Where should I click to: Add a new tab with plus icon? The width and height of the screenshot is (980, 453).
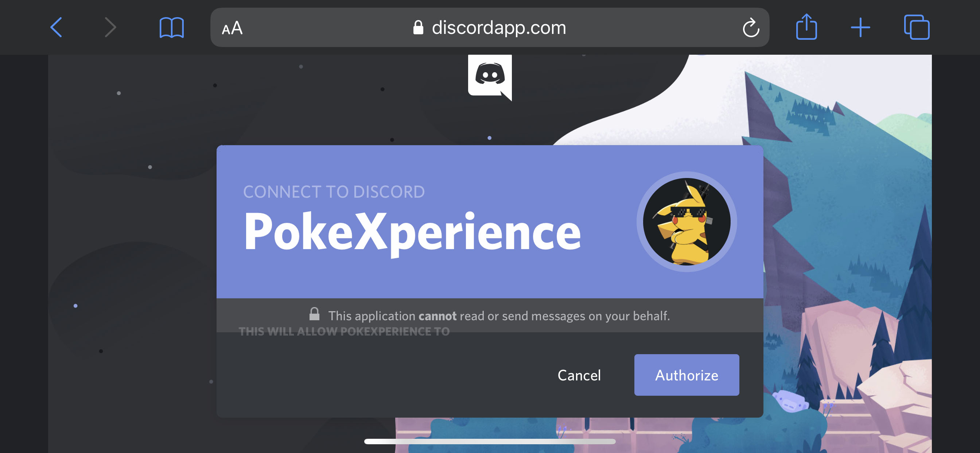(860, 27)
